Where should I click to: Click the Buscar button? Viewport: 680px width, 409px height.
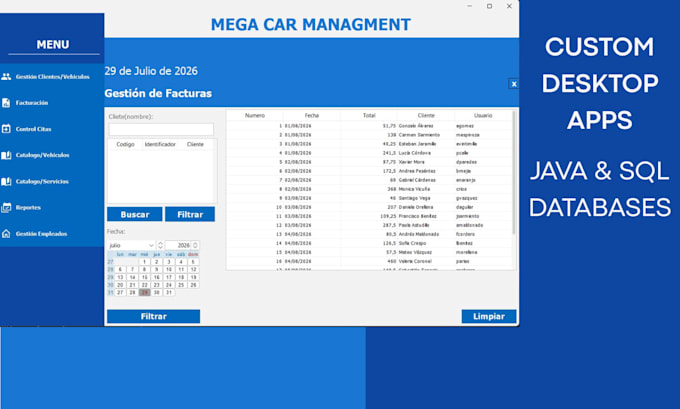coord(135,214)
